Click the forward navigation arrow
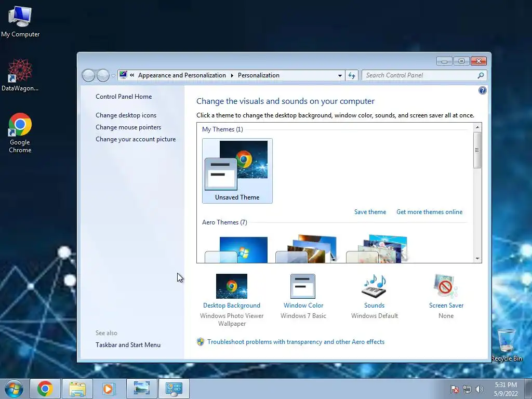The width and height of the screenshot is (532, 399). click(x=103, y=75)
